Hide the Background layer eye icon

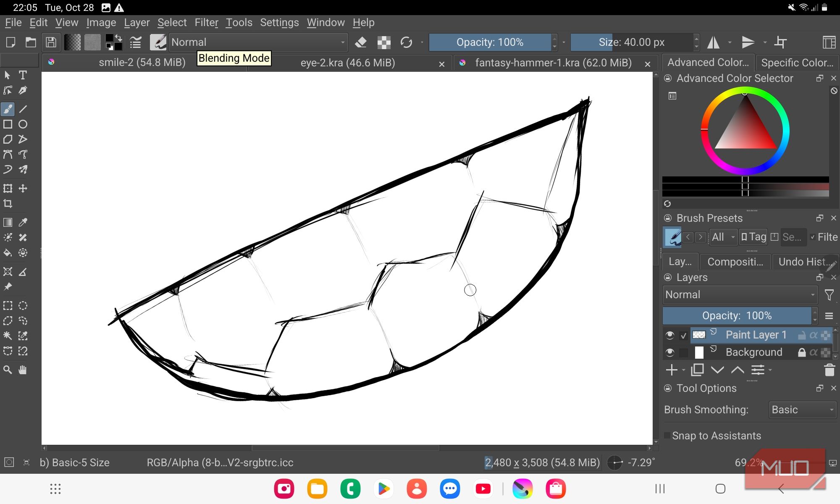670,352
